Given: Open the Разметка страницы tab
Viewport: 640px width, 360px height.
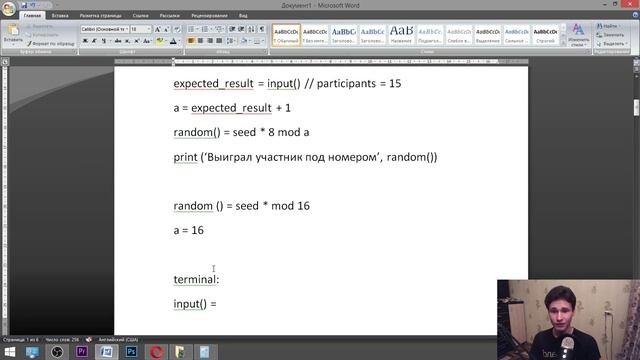Looking at the screenshot, I should (x=100, y=16).
